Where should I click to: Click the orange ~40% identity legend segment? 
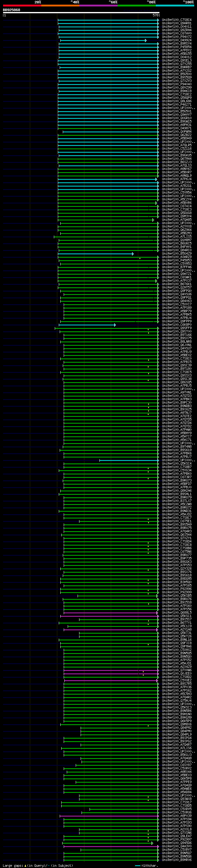[x=60, y=6]
